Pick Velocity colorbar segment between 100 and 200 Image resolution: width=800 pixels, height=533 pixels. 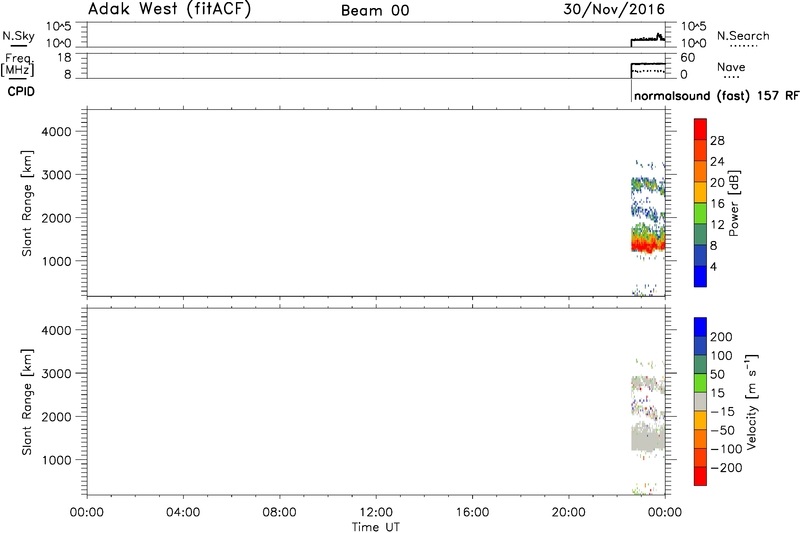click(x=700, y=346)
